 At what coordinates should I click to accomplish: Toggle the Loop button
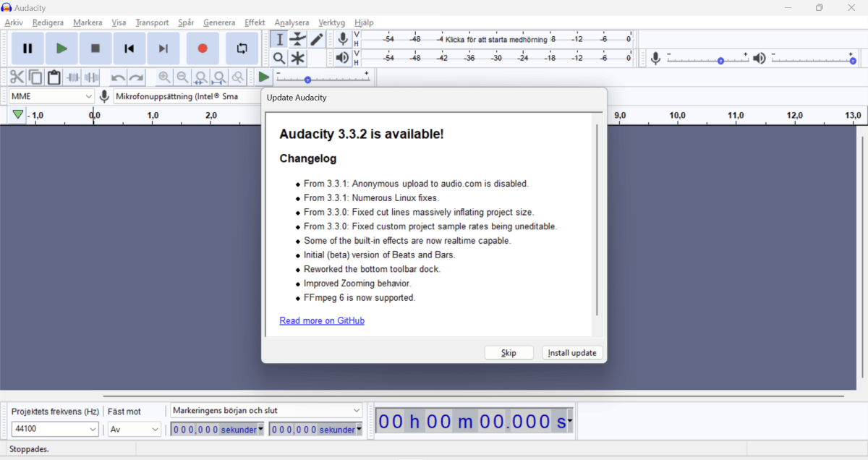click(x=242, y=48)
